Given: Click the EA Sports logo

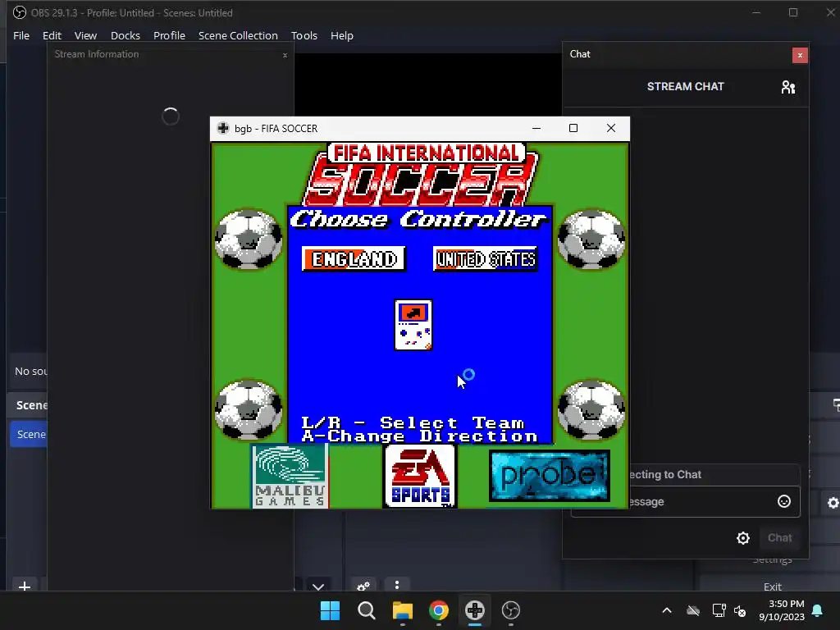Looking at the screenshot, I should click(x=419, y=476).
